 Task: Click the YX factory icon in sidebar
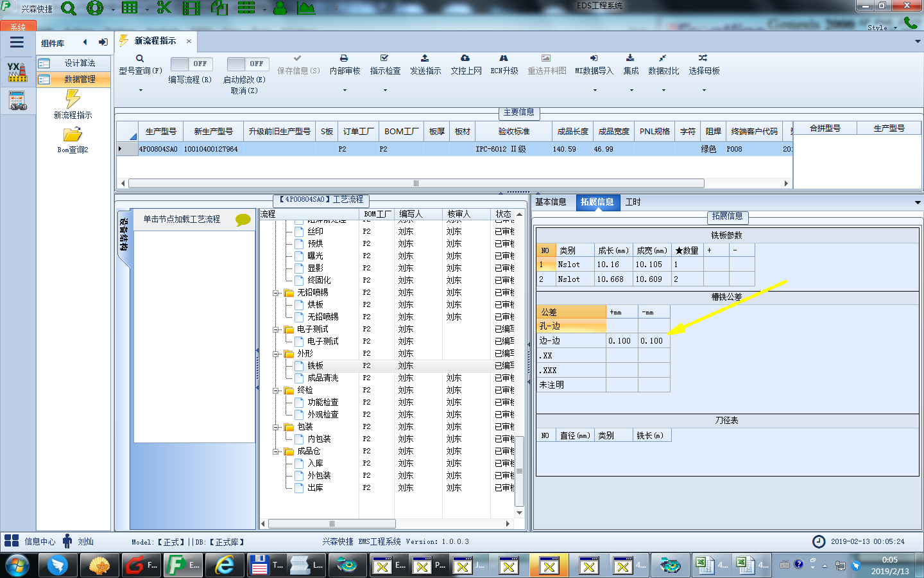coord(17,72)
